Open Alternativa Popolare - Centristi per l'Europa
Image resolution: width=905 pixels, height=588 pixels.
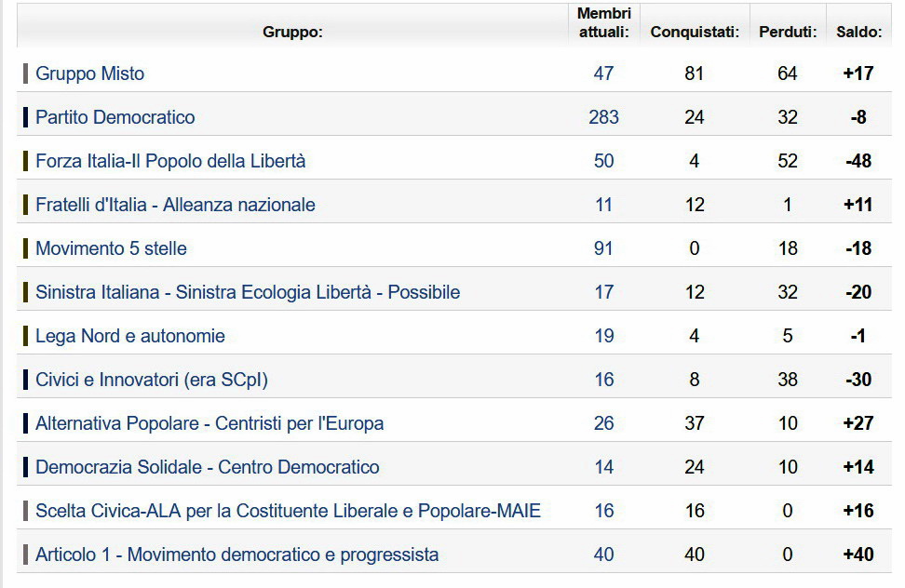209,423
